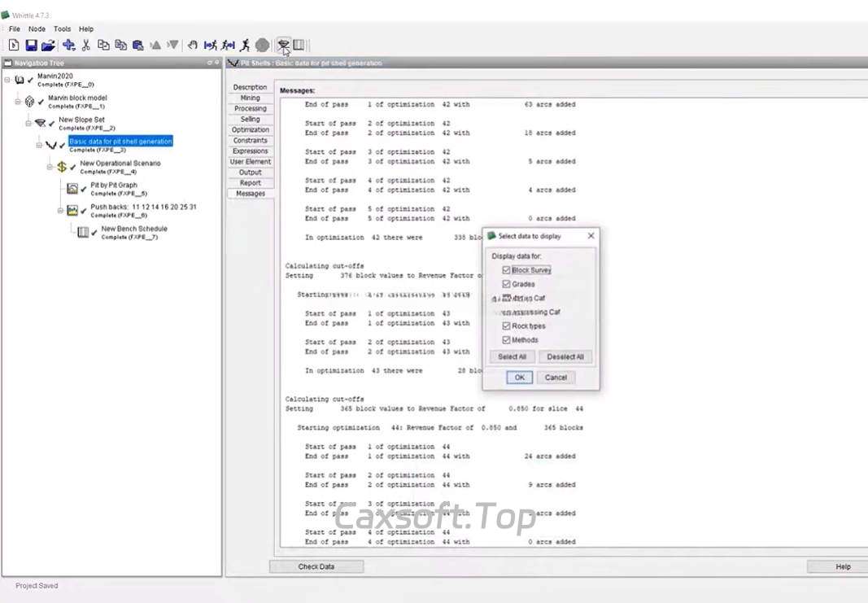Click the Cut scissors toolbar icon
868x603 pixels.
coord(85,46)
